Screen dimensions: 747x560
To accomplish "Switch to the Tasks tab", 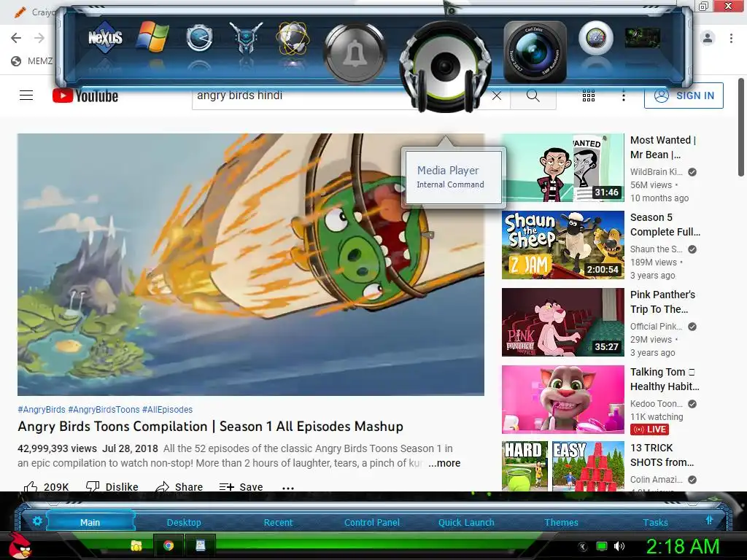I will pyautogui.click(x=655, y=522).
